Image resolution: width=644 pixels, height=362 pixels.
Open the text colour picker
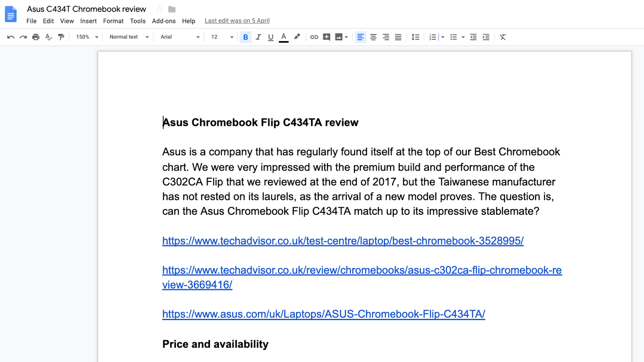coord(284,37)
